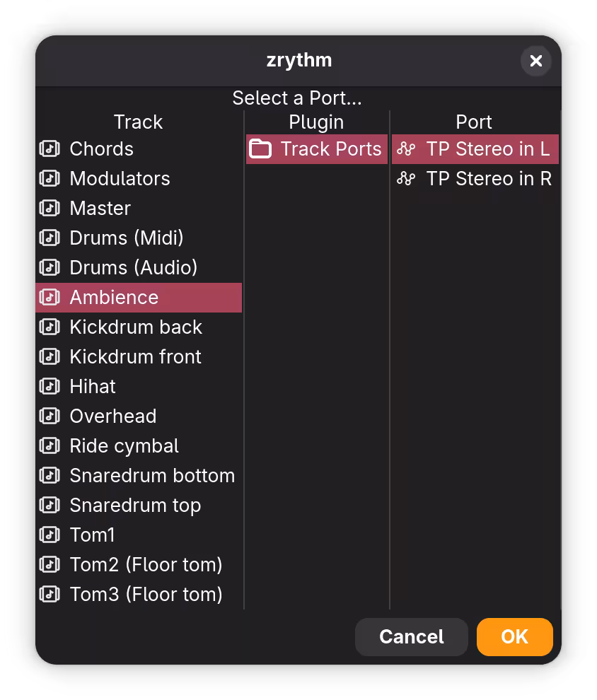Choose the Snaredrum bottom track

tap(152, 475)
